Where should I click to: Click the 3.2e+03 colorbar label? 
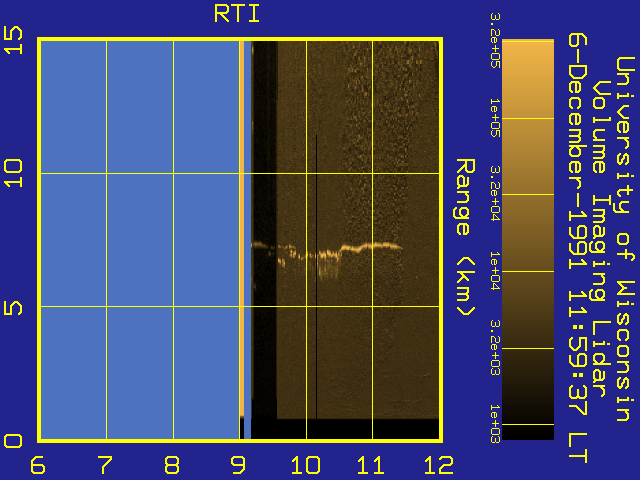click(495, 348)
